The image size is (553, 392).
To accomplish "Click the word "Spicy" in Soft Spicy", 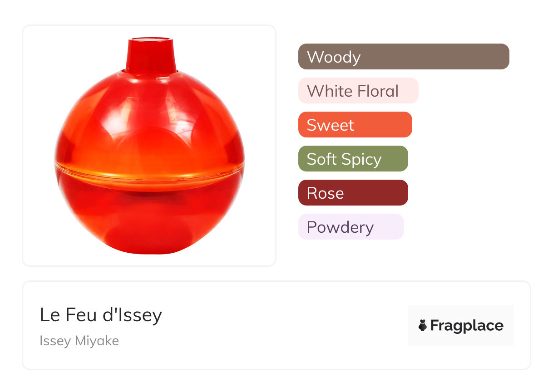I will [361, 159].
